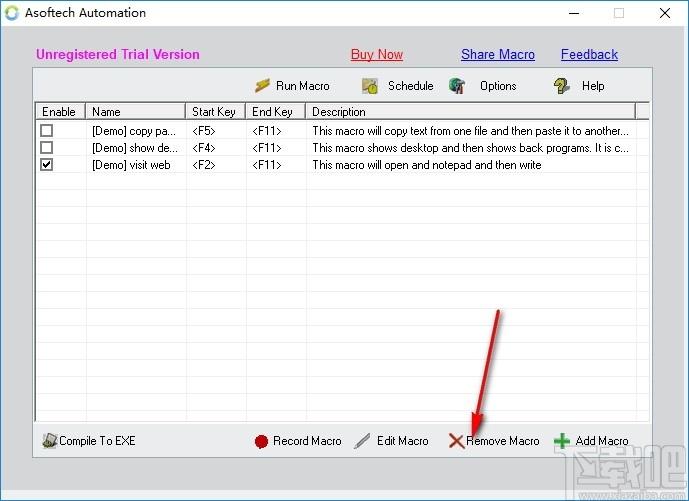Click the Compile To EXE icon

50,441
